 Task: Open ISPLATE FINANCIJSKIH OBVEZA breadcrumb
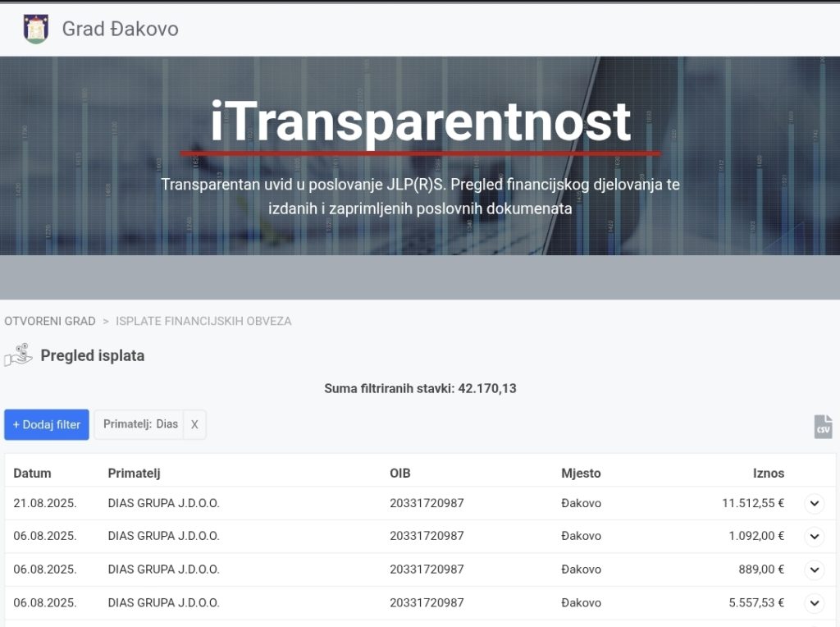(x=203, y=321)
